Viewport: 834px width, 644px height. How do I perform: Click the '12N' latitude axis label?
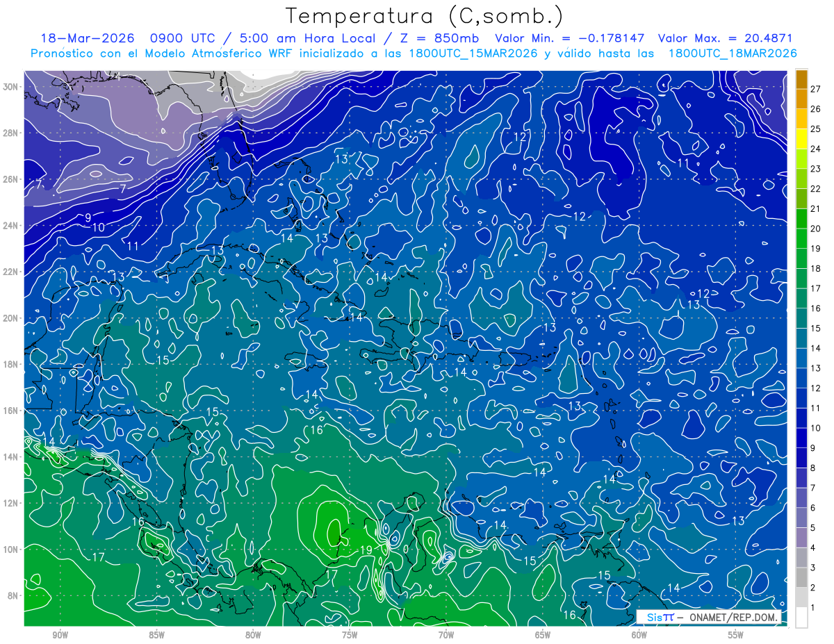point(11,503)
